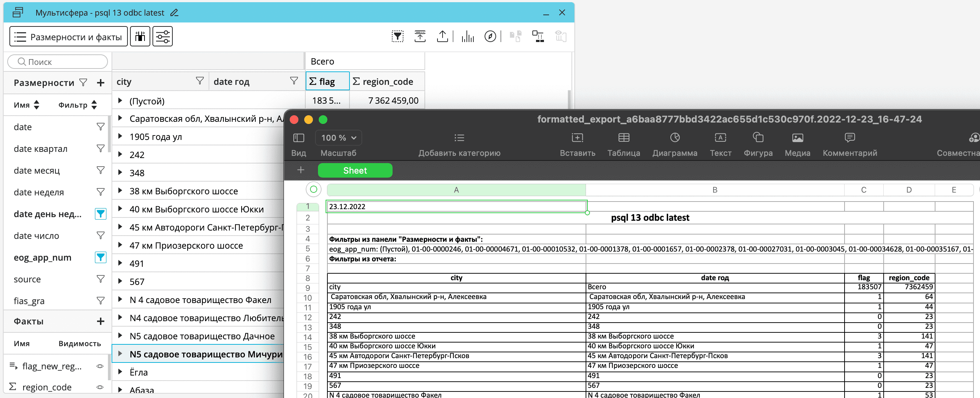Click the compass icon in Multisphere toolbar
The height and width of the screenshot is (398, 980).
490,37
